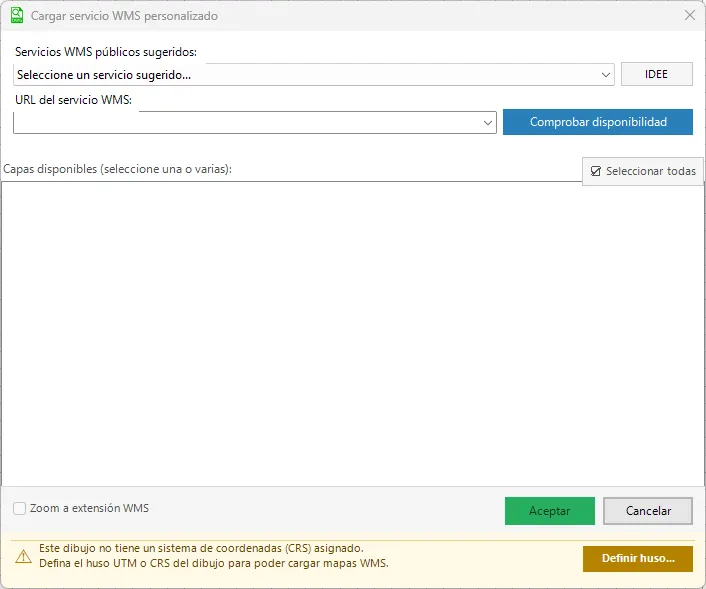Close the Cargar servicio WMS dialog

click(x=689, y=15)
